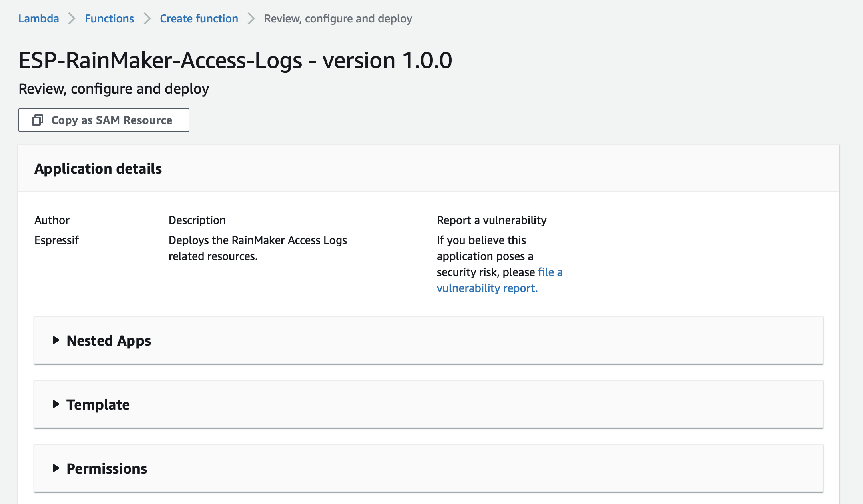Click the Description label

[x=197, y=220]
